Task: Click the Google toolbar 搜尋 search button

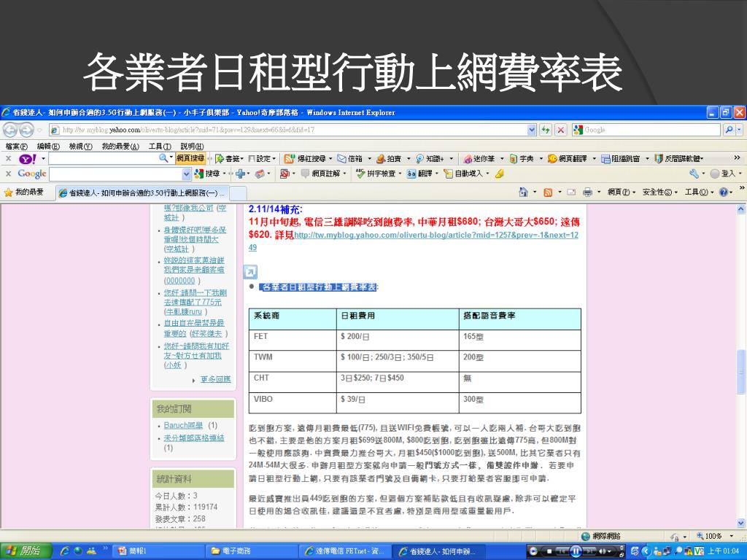Action: point(208,174)
